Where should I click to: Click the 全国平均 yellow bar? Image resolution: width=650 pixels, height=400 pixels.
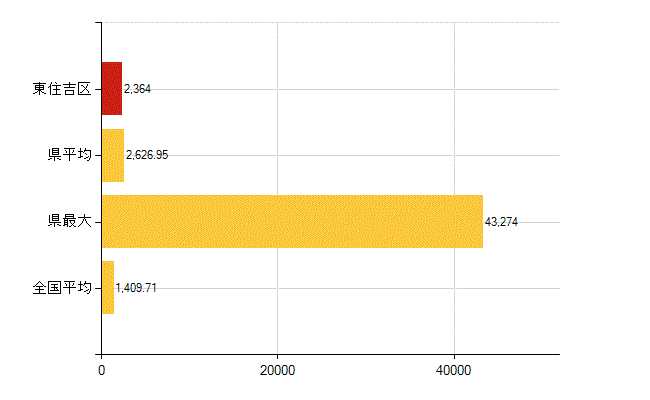click(107, 287)
